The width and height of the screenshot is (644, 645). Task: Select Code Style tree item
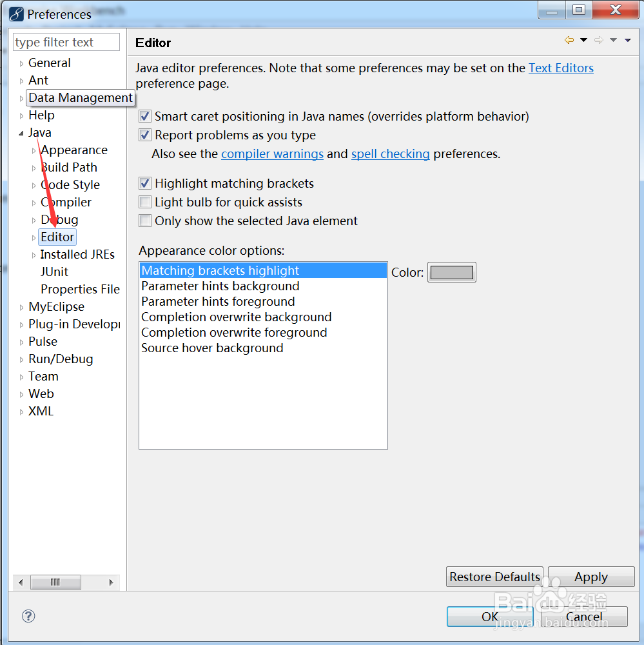pyautogui.click(x=70, y=184)
